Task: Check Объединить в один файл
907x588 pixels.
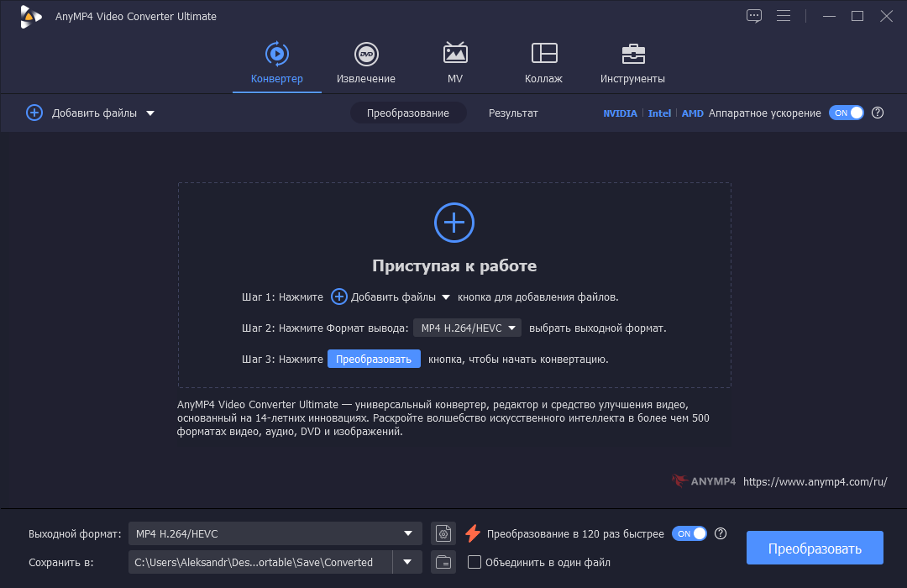Action: click(x=474, y=562)
